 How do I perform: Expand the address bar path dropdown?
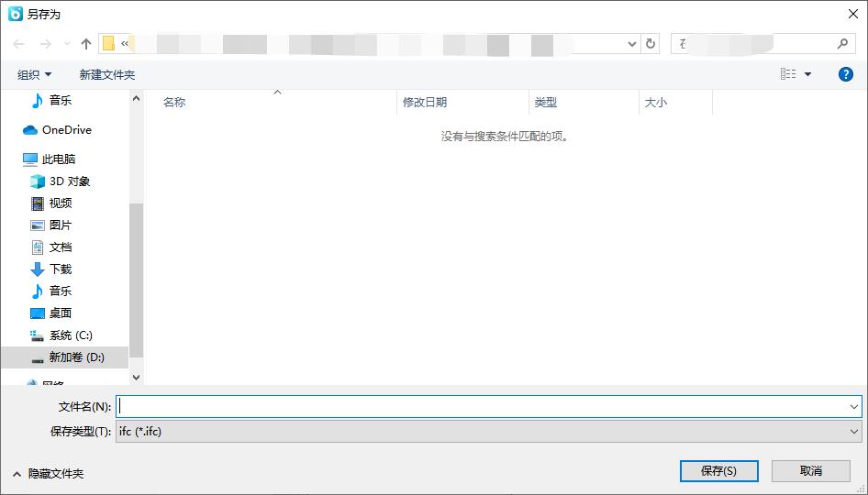[631, 44]
